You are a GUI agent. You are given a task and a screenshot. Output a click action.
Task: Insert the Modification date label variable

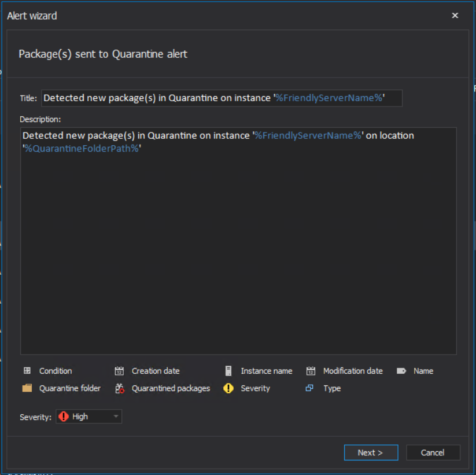[x=353, y=371]
